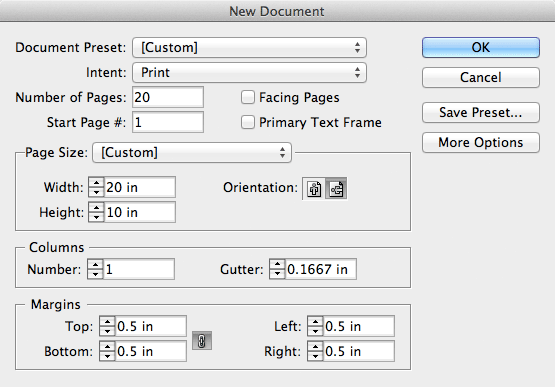
Task: Click the Height value field
Action: tap(140, 212)
